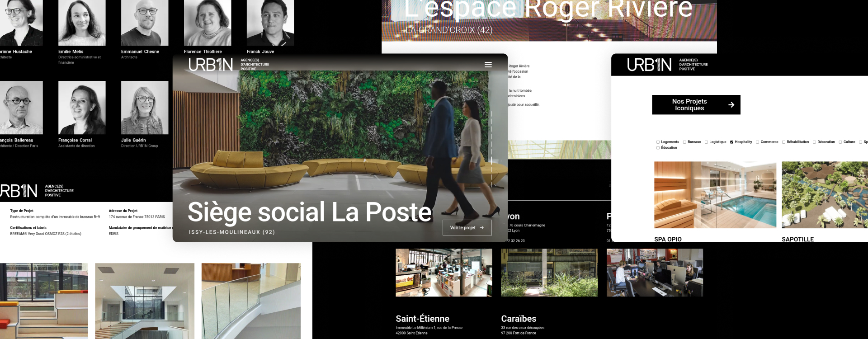Click the 'Siège social La Poste' headline
The image size is (868, 339).
click(x=310, y=212)
